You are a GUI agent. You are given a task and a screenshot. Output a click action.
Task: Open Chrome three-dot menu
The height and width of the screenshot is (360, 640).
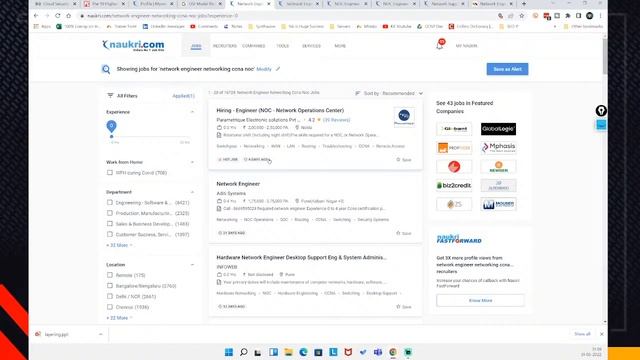tap(600, 16)
